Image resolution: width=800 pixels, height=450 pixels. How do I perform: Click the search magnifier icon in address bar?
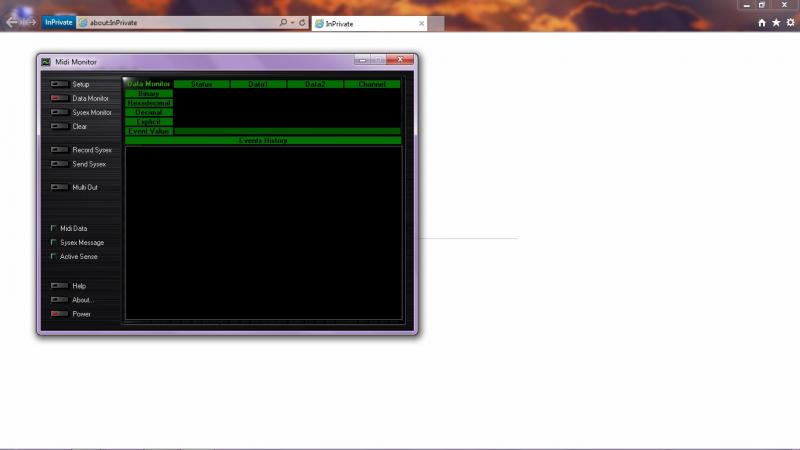(x=283, y=22)
